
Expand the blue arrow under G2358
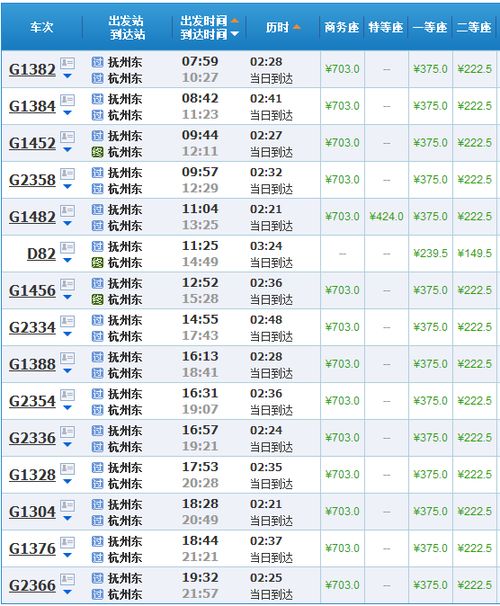(67, 187)
